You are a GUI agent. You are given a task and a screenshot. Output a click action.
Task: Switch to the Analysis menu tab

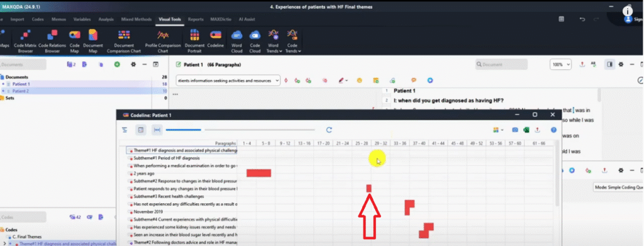[x=106, y=20]
